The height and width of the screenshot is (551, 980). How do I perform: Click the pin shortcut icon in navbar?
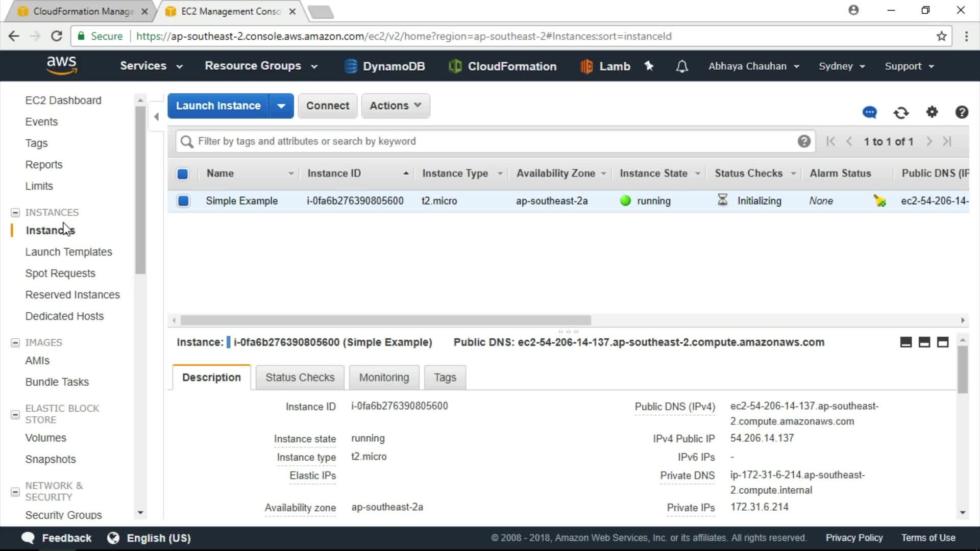click(x=649, y=66)
